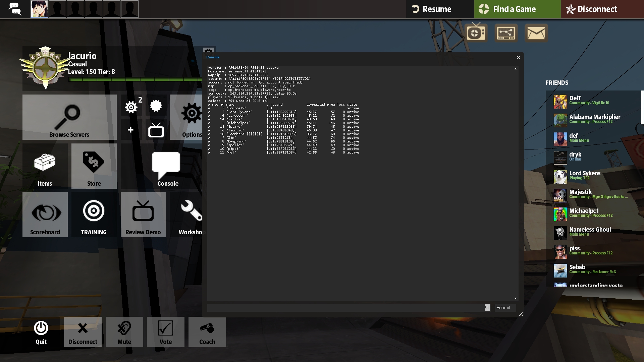The width and height of the screenshot is (644, 362).
Task: Select friend Nameless Ghoul
Action: tap(594, 233)
